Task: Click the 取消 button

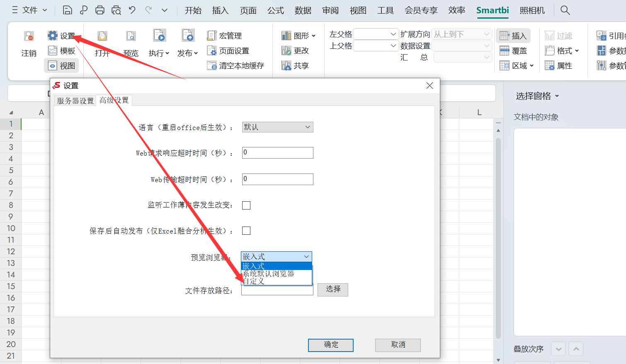Action: (x=398, y=345)
